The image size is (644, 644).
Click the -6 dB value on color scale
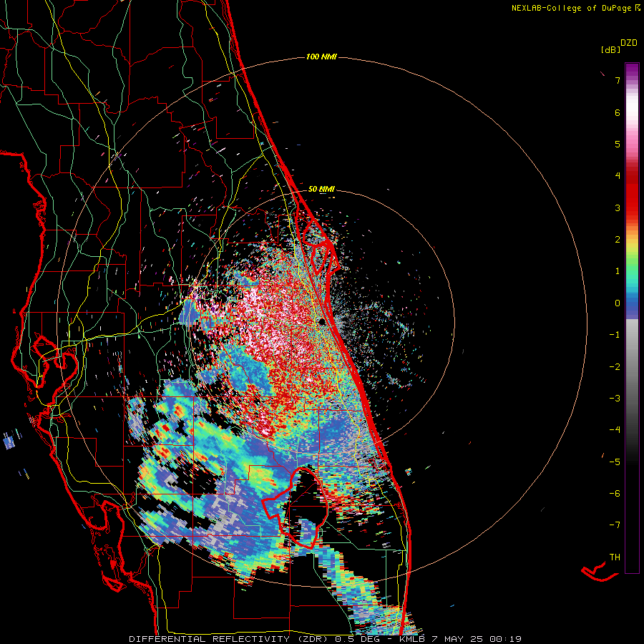pos(615,494)
